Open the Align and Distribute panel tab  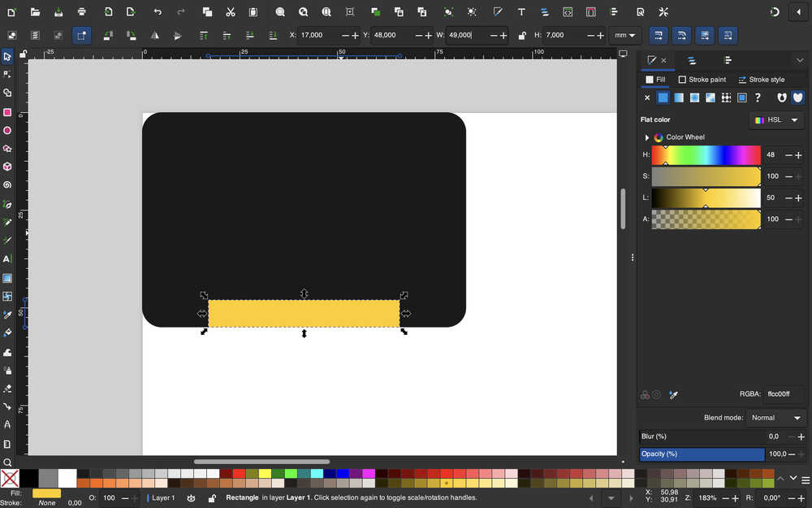pos(728,61)
